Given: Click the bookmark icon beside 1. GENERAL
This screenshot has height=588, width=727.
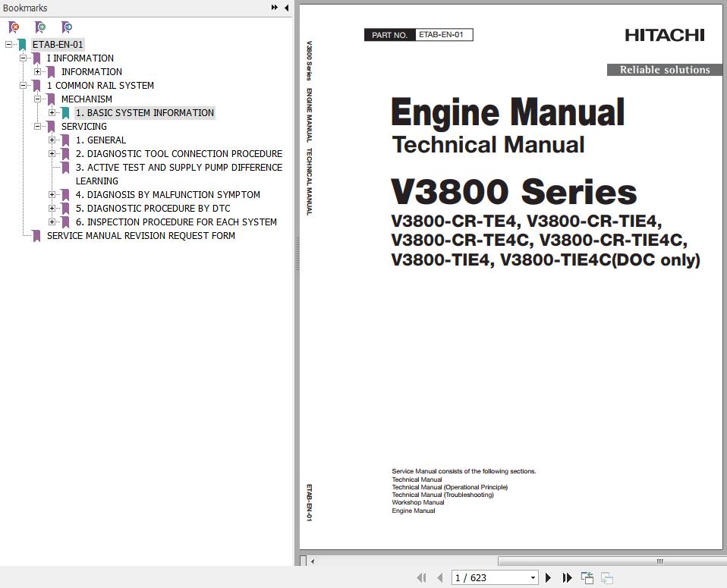Looking at the screenshot, I should click(x=65, y=140).
